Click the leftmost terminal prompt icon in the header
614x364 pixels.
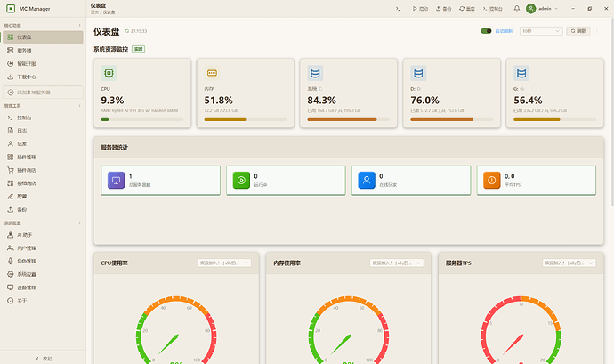[398, 9]
